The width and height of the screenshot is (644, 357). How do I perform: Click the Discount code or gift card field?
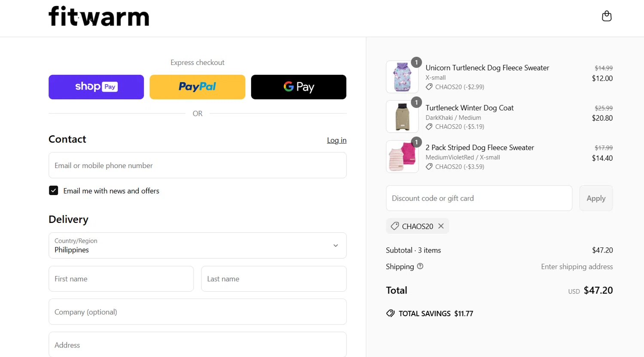click(x=479, y=198)
